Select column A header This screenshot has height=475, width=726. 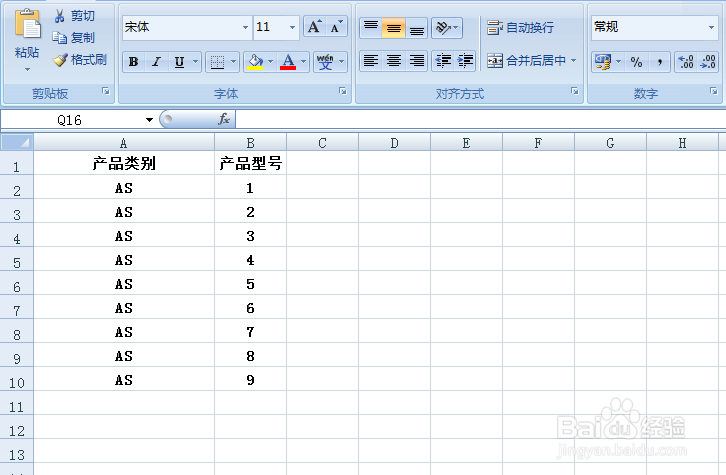pos(124,143)
